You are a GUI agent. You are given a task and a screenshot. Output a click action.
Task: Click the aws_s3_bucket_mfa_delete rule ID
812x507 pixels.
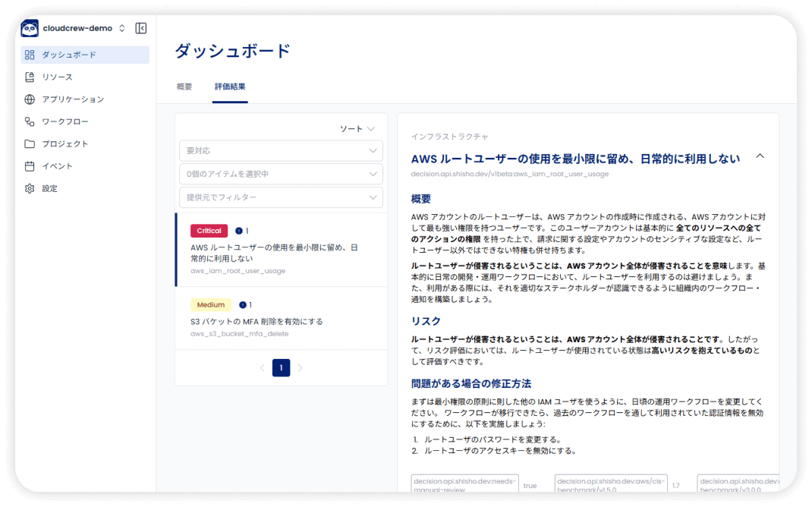click(239, 334)
